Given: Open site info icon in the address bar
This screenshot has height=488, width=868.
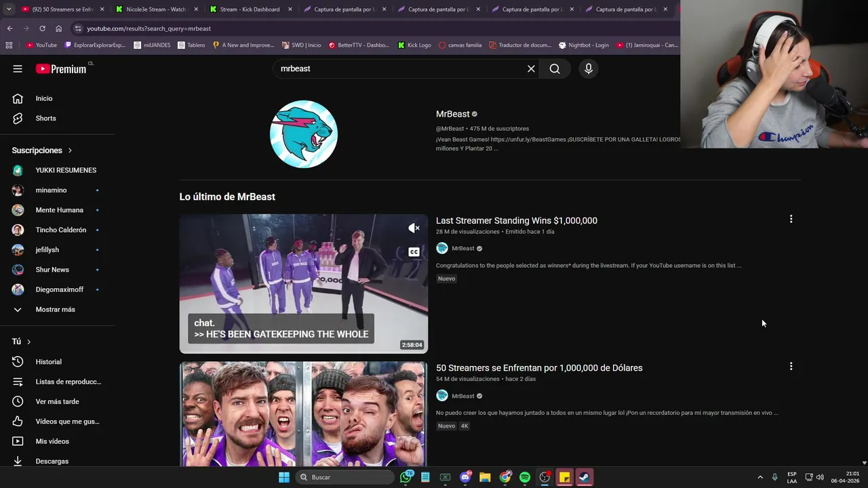Looking at the screenshot, I should (78, 28).
